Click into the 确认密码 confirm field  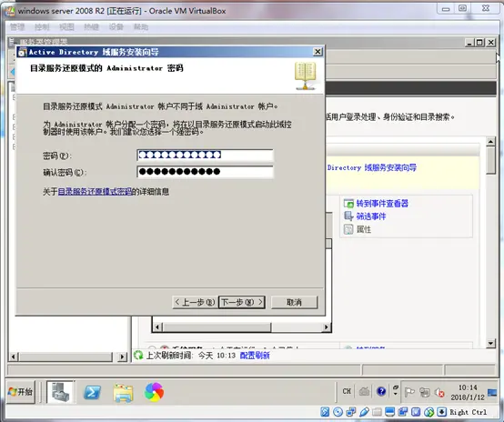coord(205,172)
